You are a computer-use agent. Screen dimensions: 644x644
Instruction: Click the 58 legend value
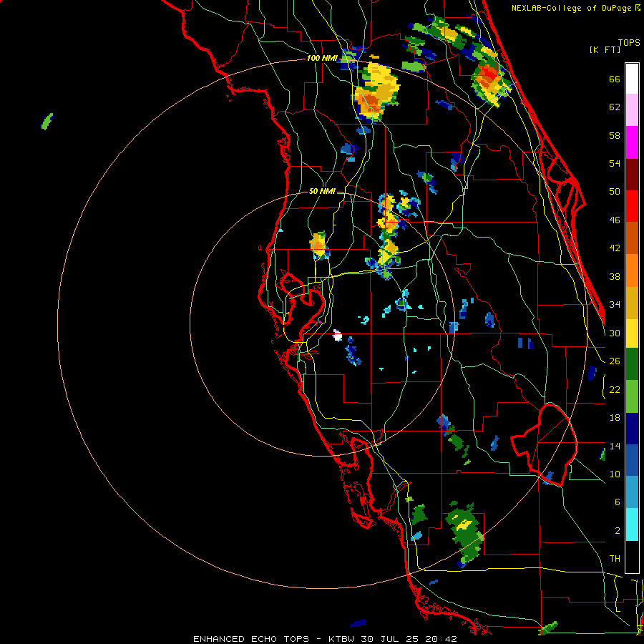click(x=615, y=135)
